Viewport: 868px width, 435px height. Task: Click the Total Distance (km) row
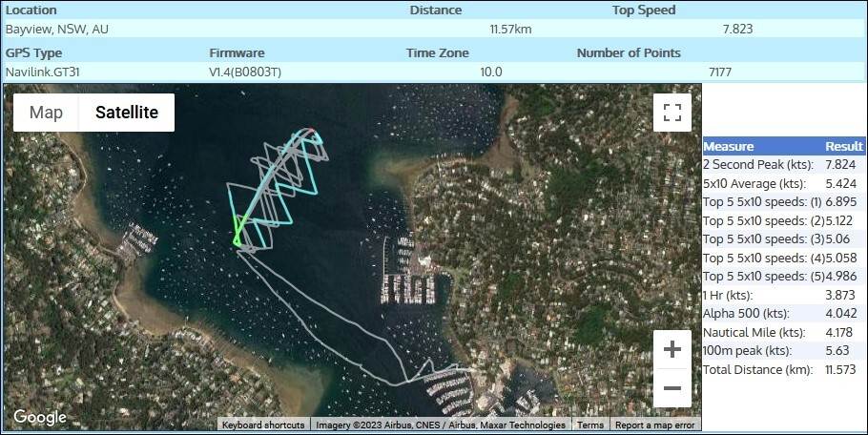point(783,369)
